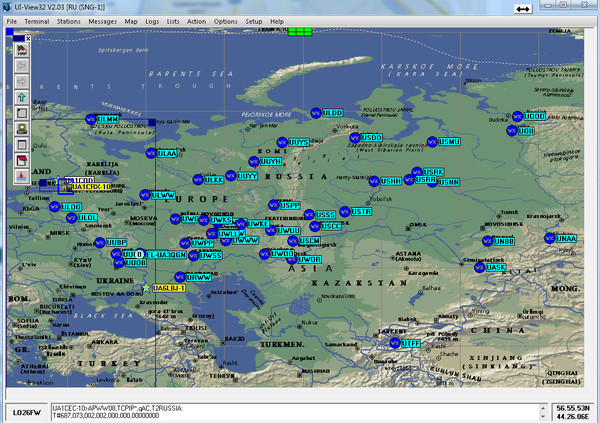Viewport: 600px width, 423px height.
Task: Click the VX station icon for ULOO
Action: point(55,207)
